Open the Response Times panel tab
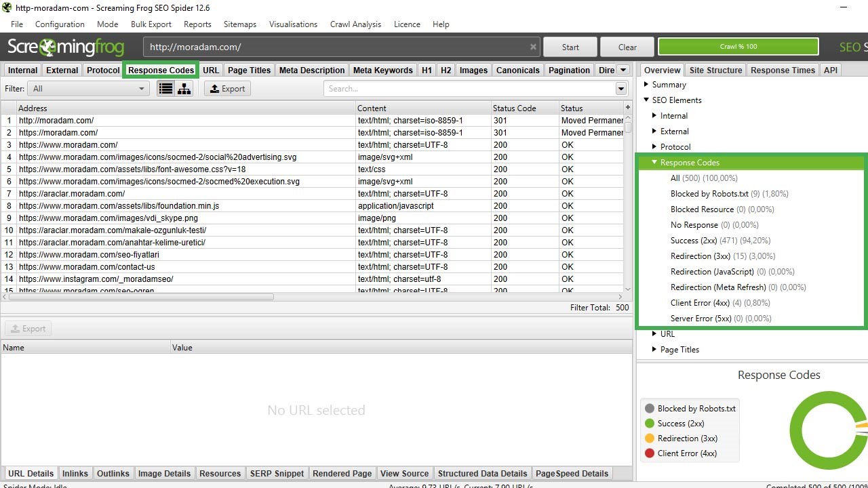868x488 pixels. click(783, 70)
